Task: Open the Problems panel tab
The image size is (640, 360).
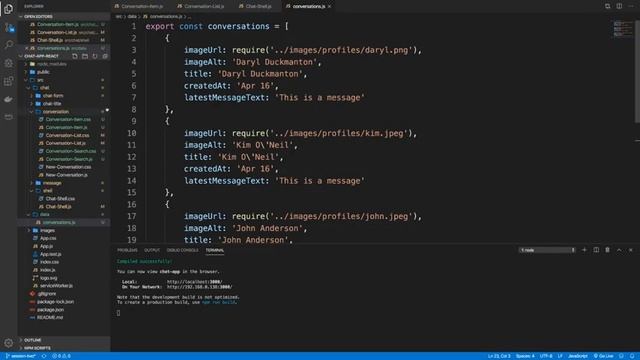Action: point(127,250)
